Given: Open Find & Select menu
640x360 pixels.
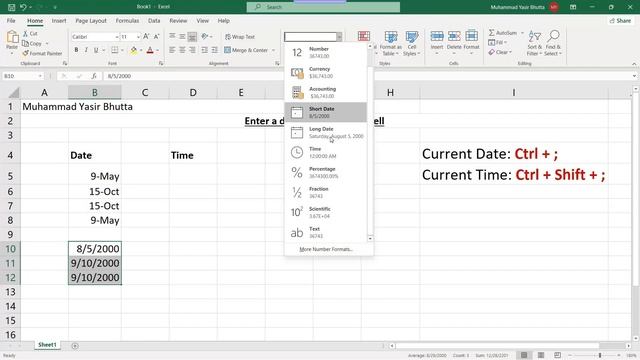Looking at the screenshot, I should point(553,43).
